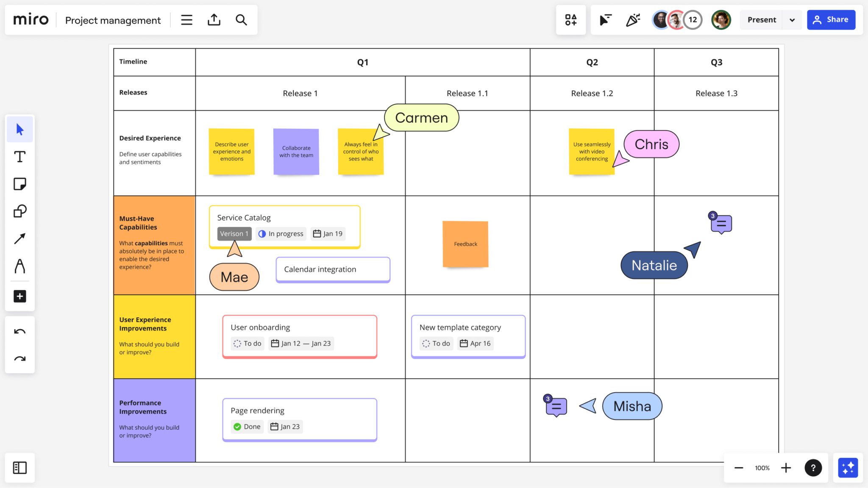Open the board main menu
This screenshot has height=488, width=868.
[x=186, y=19]
